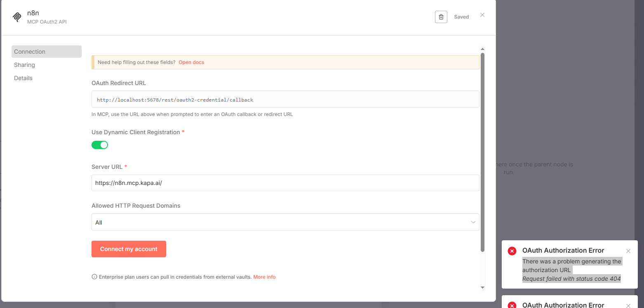Open the Details tab

(23, 78)
